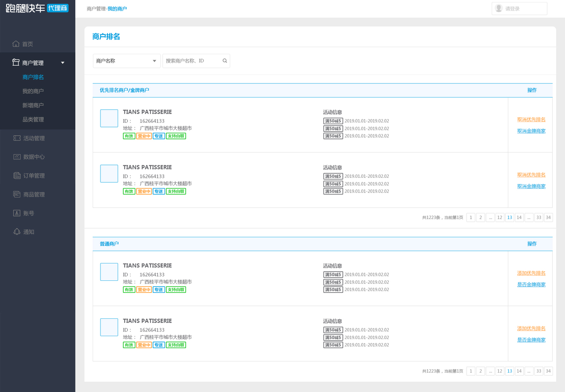
Task: Click the search magnifier icon
Action: [225, 61]
